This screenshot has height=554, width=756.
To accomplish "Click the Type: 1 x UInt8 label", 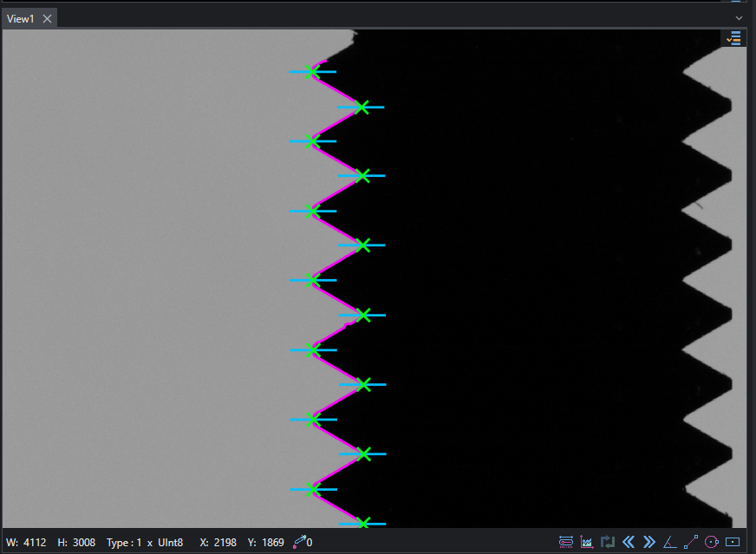I will (x=145, y=543).
